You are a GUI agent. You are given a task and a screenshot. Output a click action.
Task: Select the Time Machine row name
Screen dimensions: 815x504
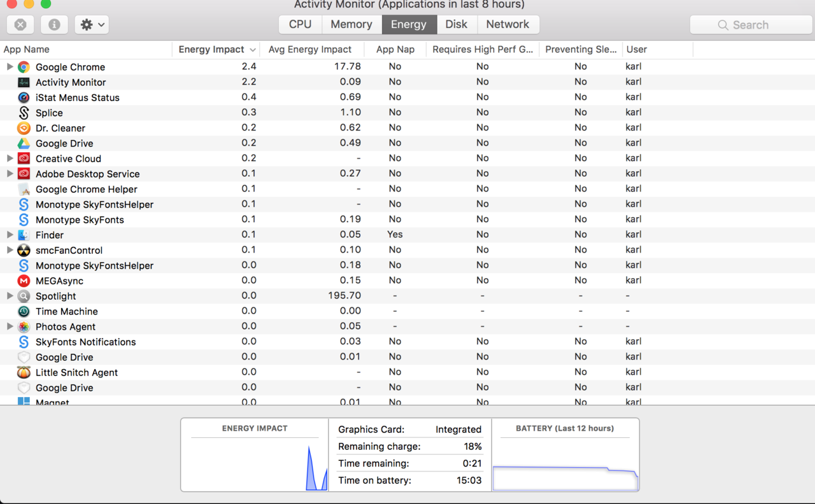(x=67, y=311)
